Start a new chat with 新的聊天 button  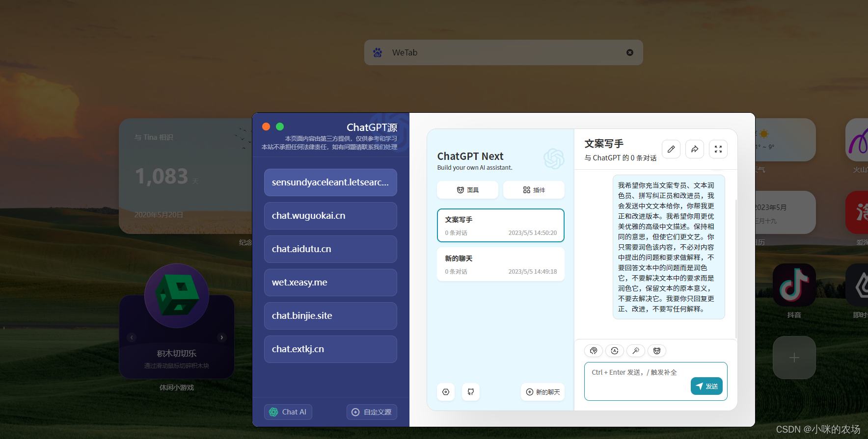tap(542, 392)
